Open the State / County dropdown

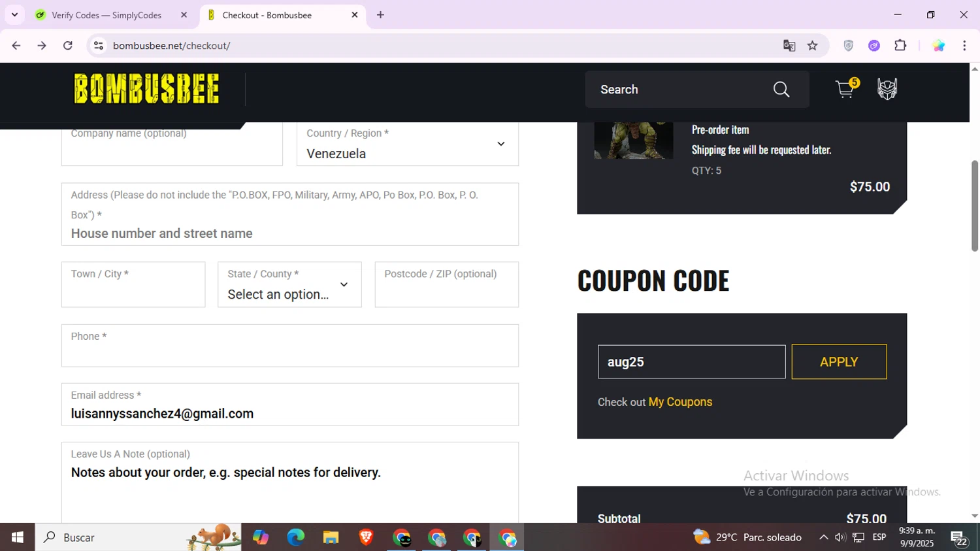tap(289, 284)
